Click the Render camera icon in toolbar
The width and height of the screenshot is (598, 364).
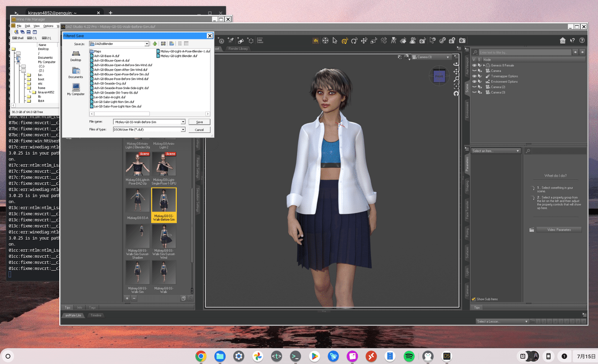click(x=462, y=40)
